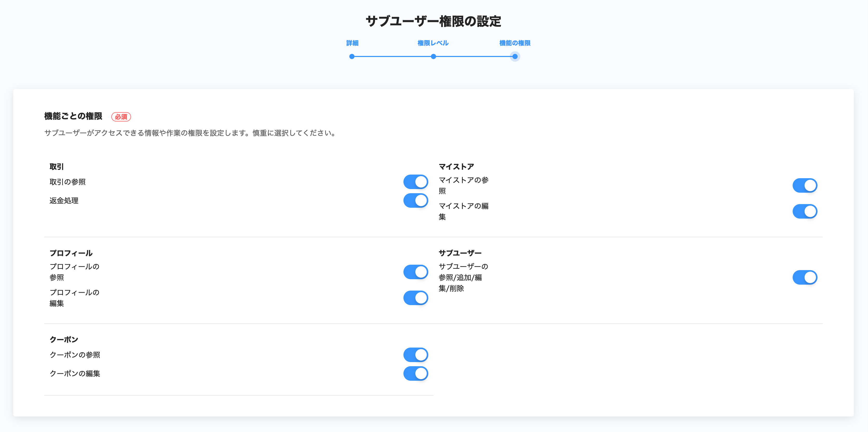The image size is (868, 432).
Task: Disable the 返金処理 toggle
Action: click(415, 200)
